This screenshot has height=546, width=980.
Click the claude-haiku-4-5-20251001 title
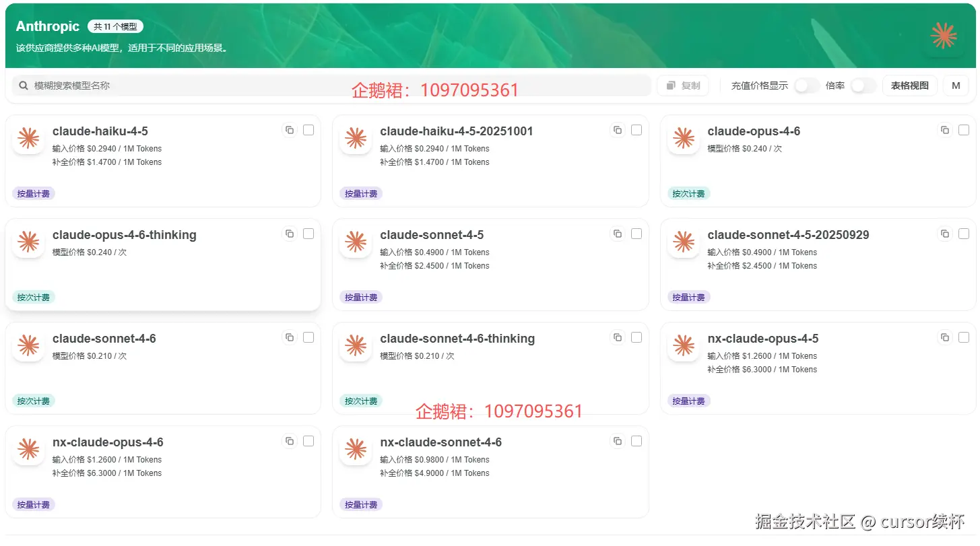click(x=457, y=131)
